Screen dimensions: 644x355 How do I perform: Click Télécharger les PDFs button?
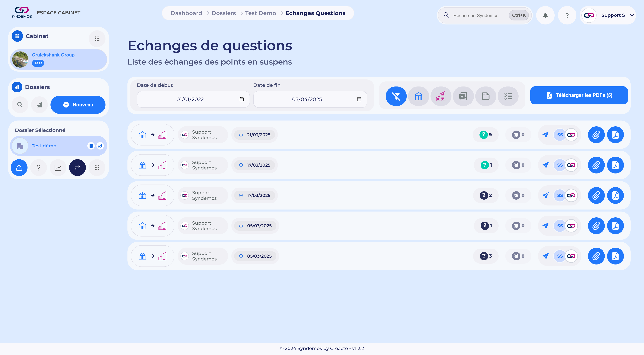579,95
